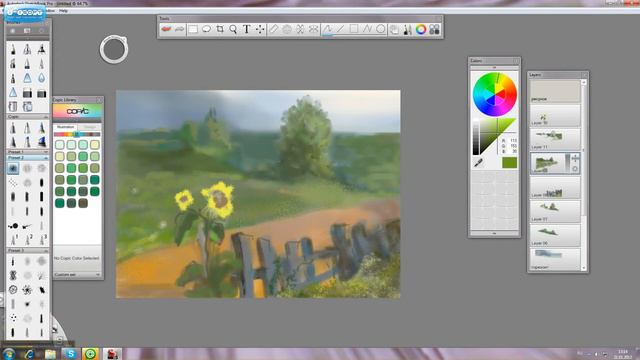The width and height of the screenshot is (640, 360).
Task: Click the round brush puck on canvas
Action: 114,49
